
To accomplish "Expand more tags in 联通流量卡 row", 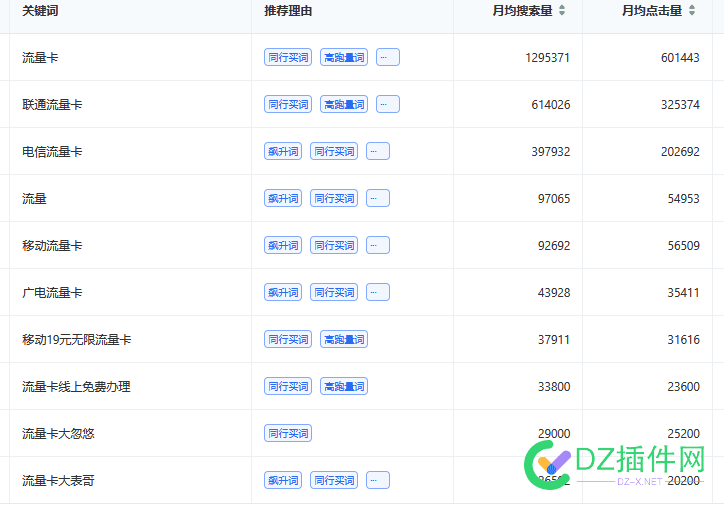I will coord(388,104).
